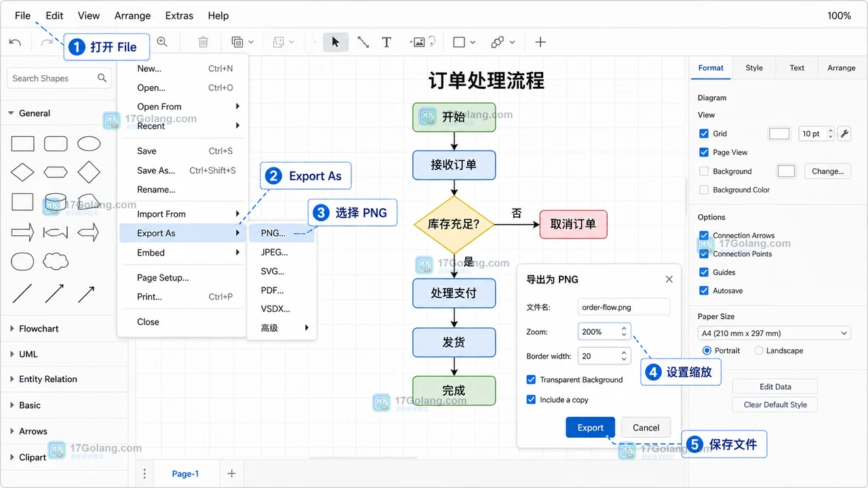Enable the Background checkbox

pyautogui.click(x=704, y=171)
